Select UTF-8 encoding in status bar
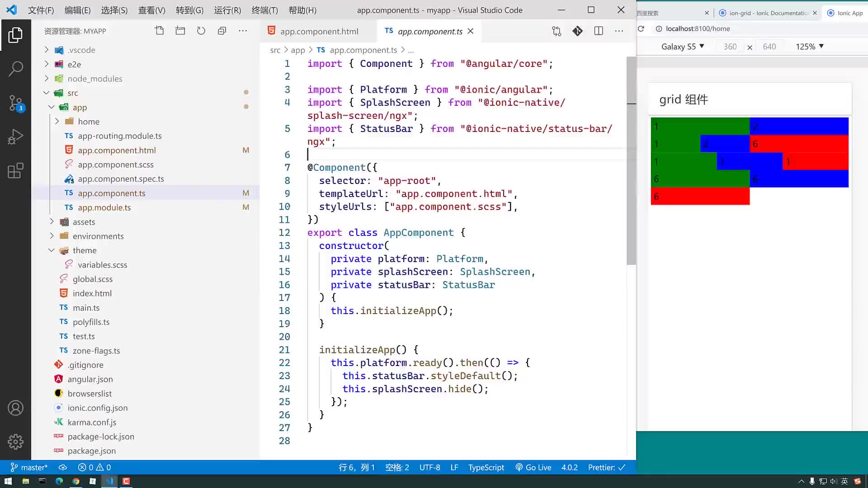 [x=429, y=467]
